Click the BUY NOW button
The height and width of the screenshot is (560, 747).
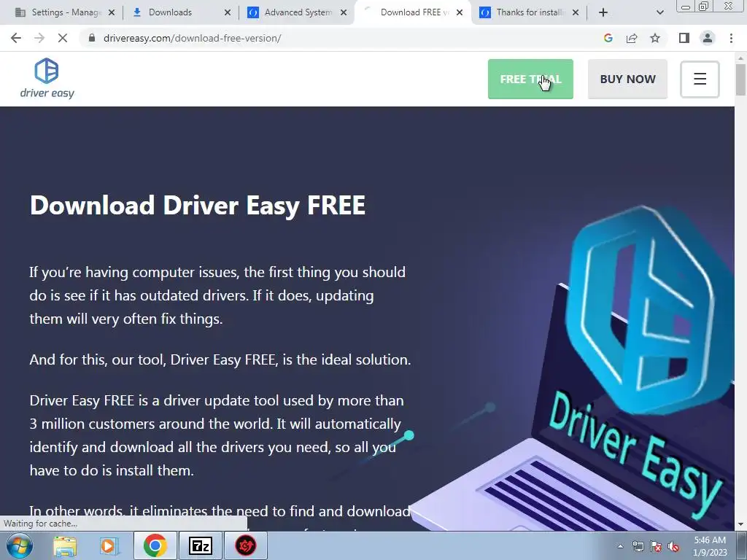[x=627, y=79]
